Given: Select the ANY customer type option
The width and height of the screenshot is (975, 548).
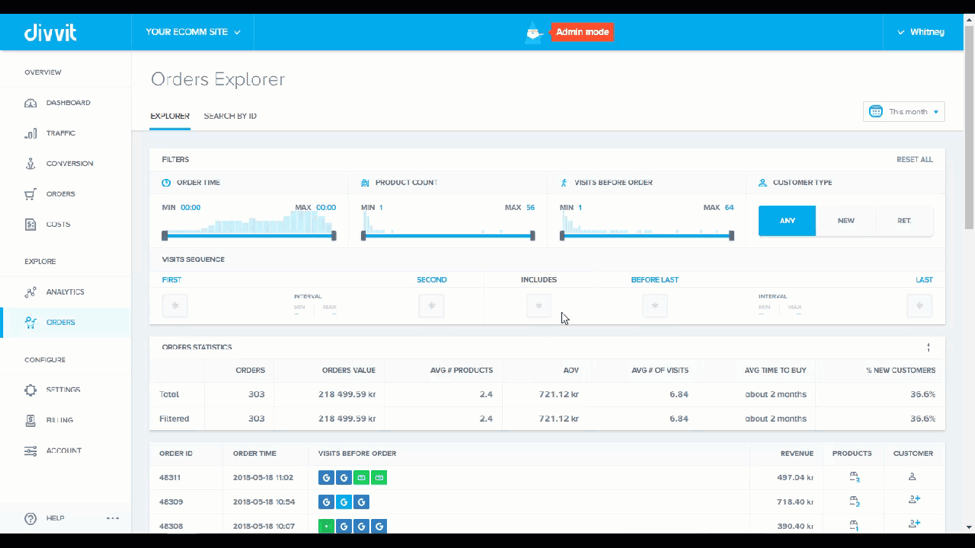Looking at the screenshot, I should 787,221.
